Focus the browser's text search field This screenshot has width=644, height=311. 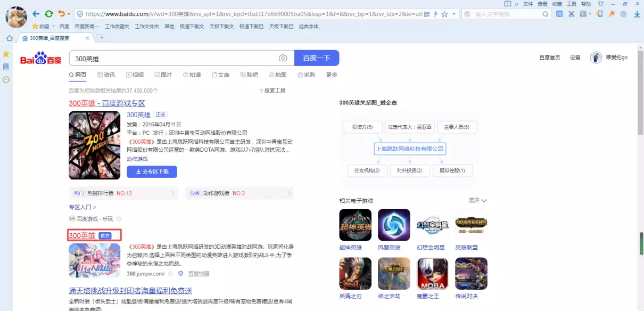point(507,14)
